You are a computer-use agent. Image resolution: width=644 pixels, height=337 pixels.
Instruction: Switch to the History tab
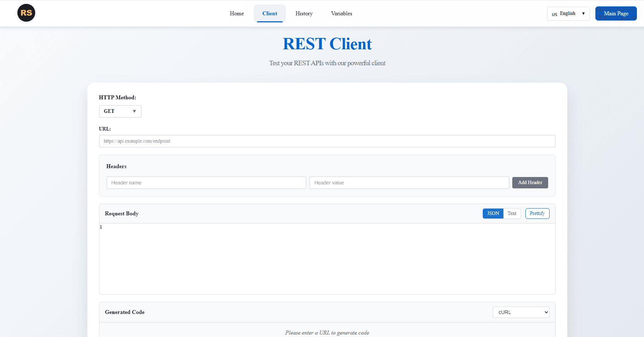pos(304,13)
